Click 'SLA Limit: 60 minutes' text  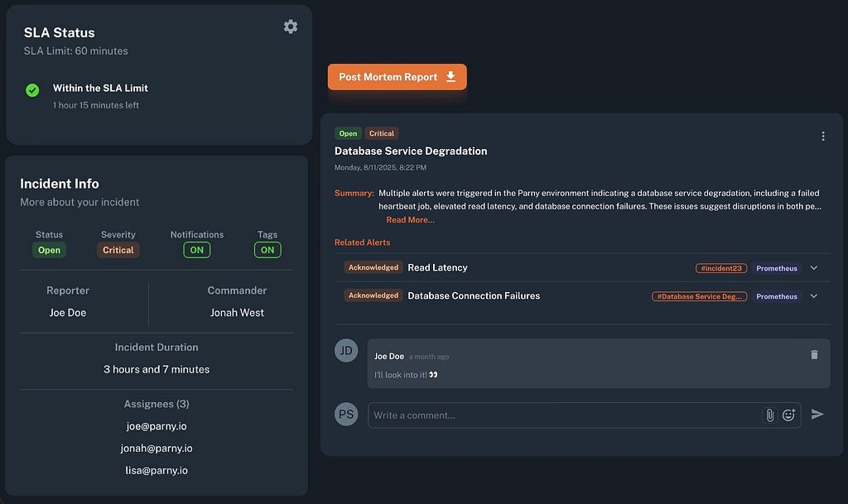(x=75, y=50)
